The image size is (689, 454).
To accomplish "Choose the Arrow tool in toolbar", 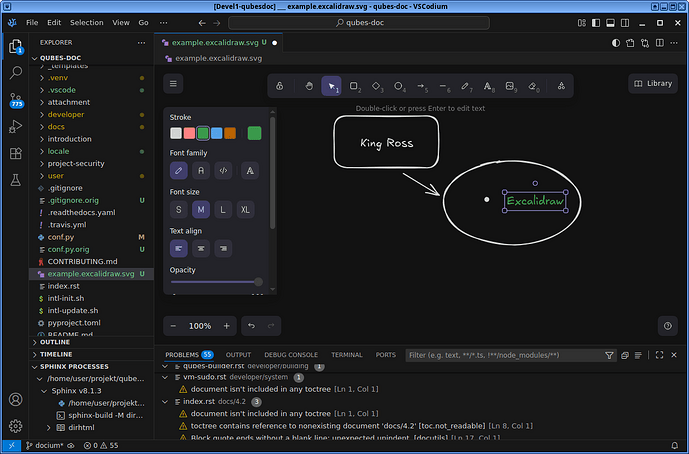I will point(420,86).
